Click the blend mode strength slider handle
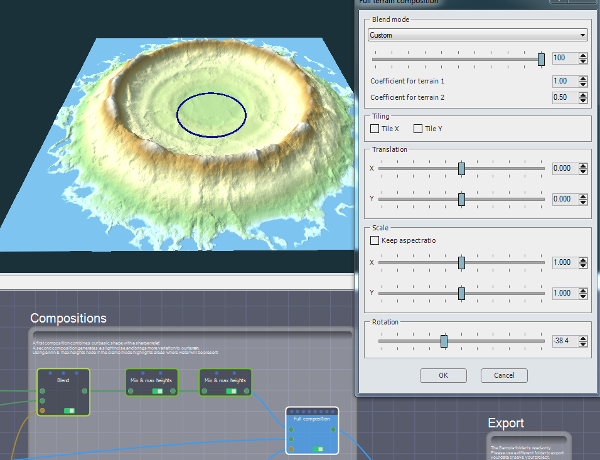This screenshot has height=460, width=600. [x=541, y=59]
